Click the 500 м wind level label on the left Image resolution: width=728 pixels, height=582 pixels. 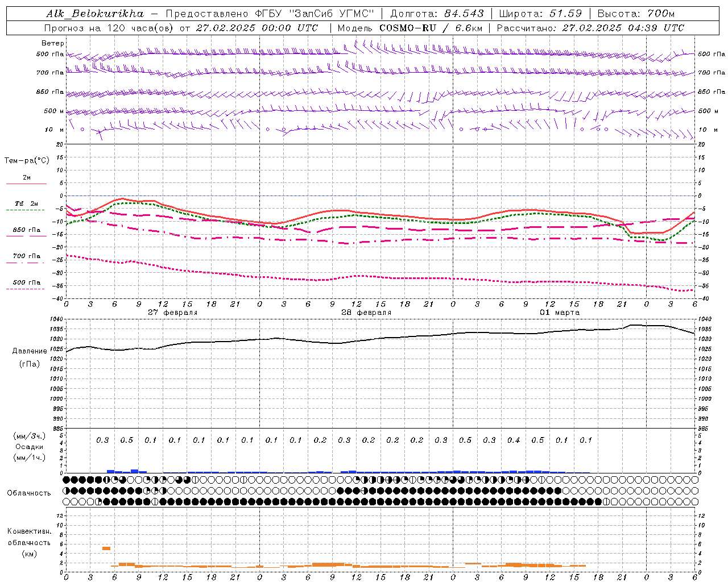pyautogui.click(x=55, y=111)
